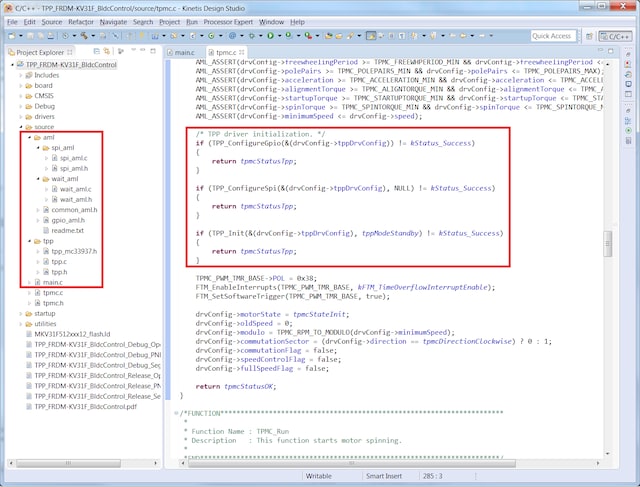Open the Refactor menu
This screenshot has width=640, height=487.
point(80,20)
